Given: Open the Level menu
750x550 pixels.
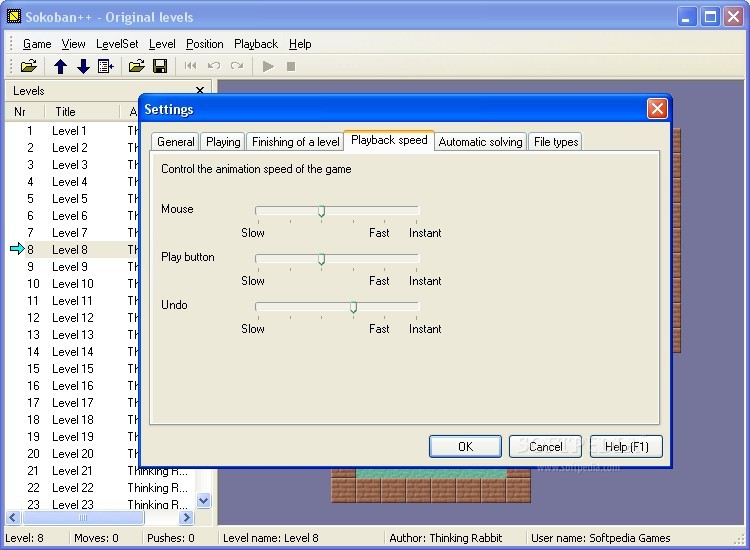Looking at the screenshot, I should tap(162, 44).
